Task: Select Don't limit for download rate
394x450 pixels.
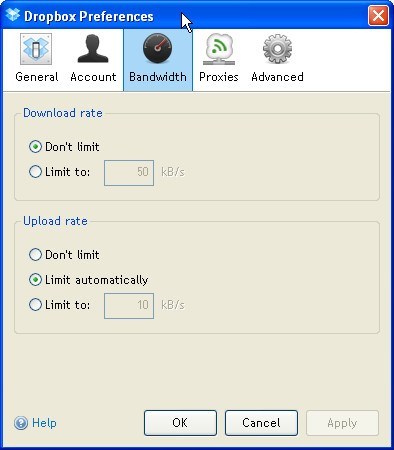Action: coord(35,147)
